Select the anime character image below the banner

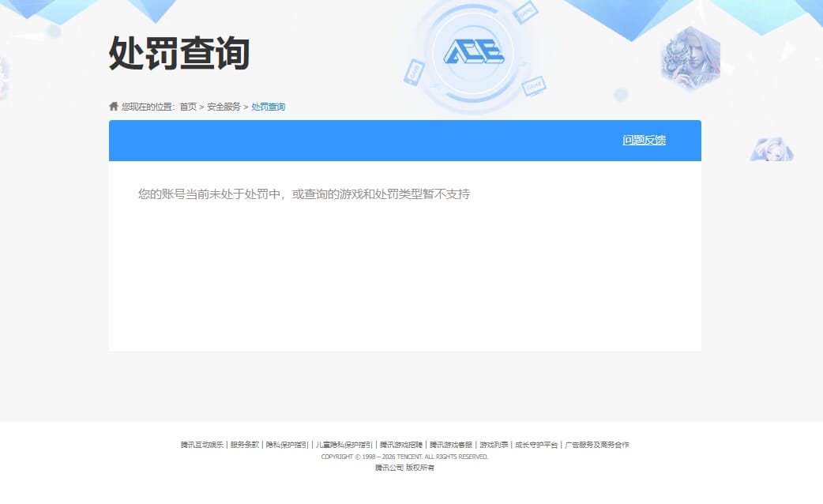770,147
